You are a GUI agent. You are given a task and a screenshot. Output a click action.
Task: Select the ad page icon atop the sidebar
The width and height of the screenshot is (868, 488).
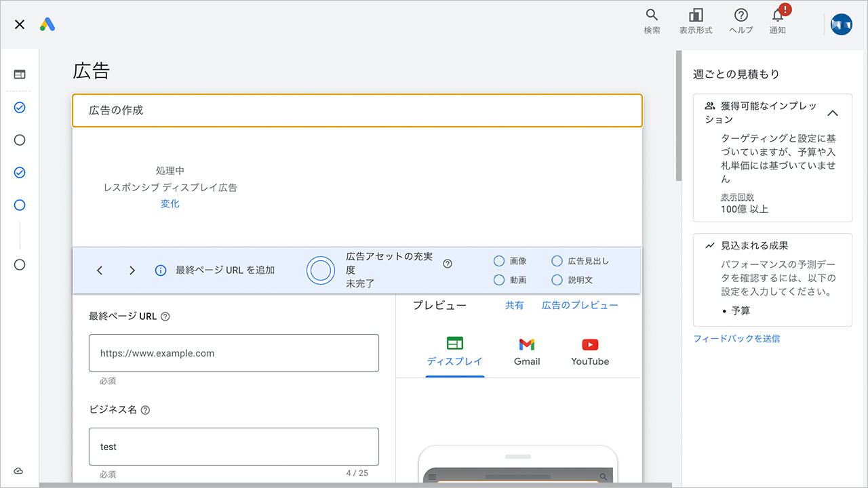[19, 73]
